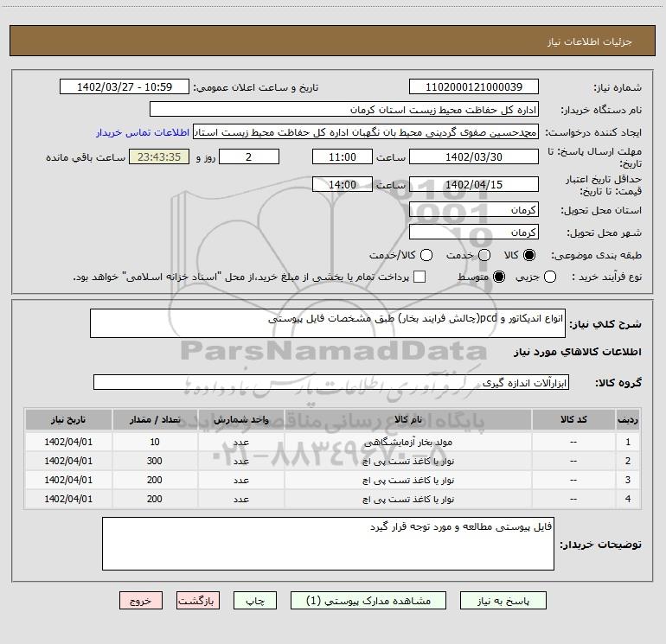Screen dimensions: 666x644
Task: Select the کالا/خدمت radio button
Action: (x=426, y=255)
